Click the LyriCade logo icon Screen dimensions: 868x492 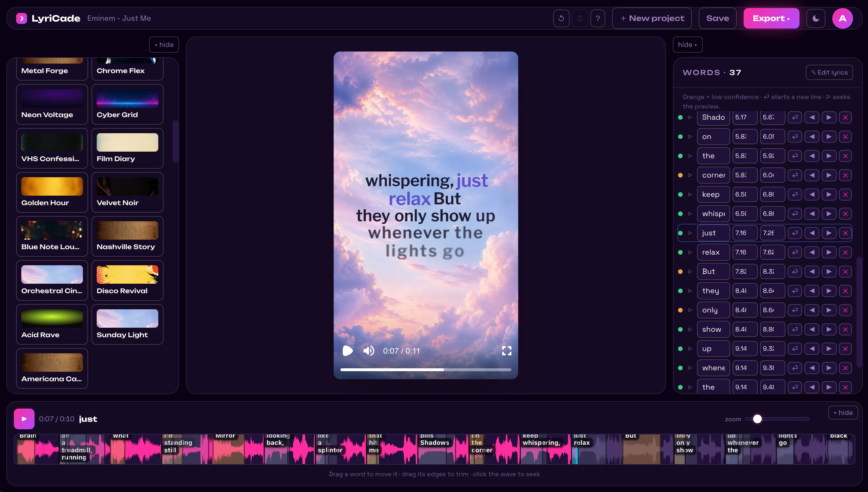[x=21, y=18]
